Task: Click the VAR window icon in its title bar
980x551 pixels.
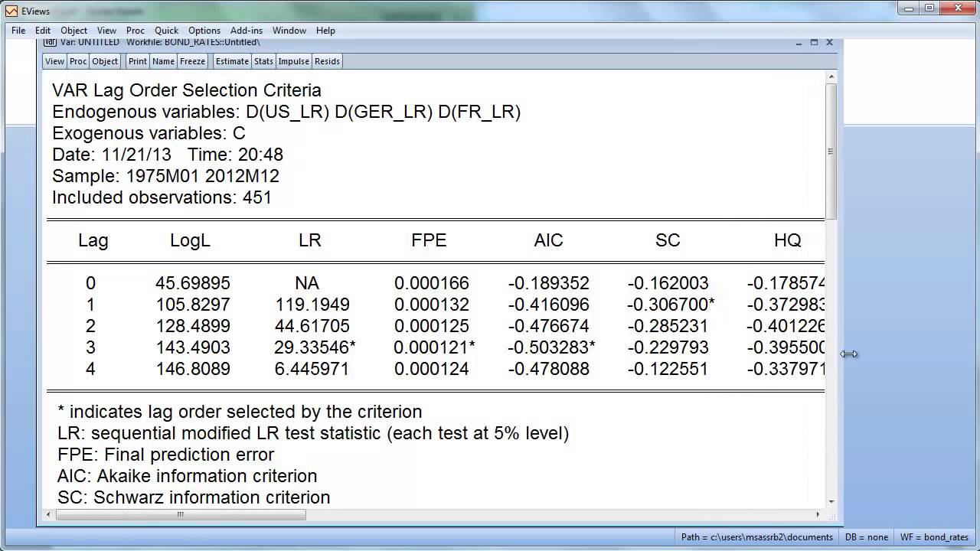Action: (51, 42)
